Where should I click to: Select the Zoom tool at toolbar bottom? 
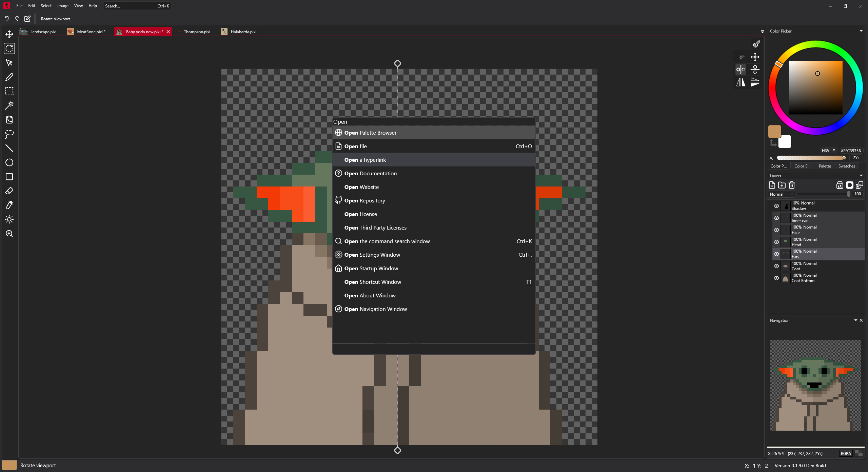coord(9,234)
